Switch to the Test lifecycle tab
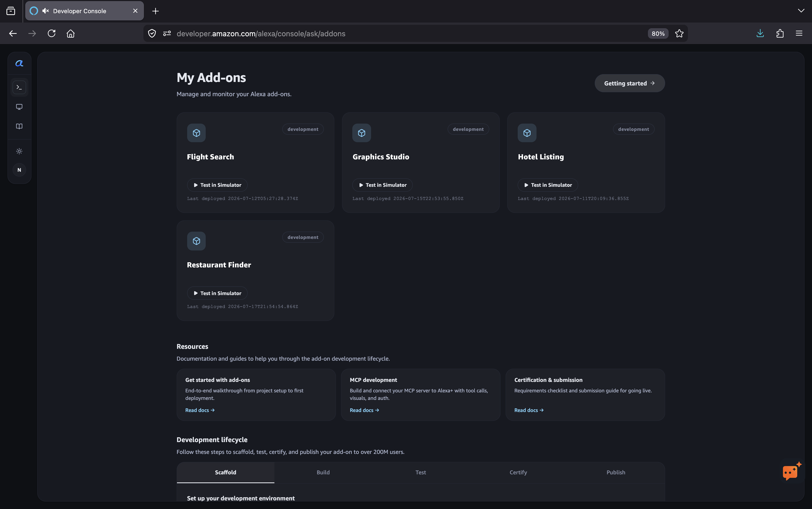Viewport: 812px width, 509px height. [421, 472]
